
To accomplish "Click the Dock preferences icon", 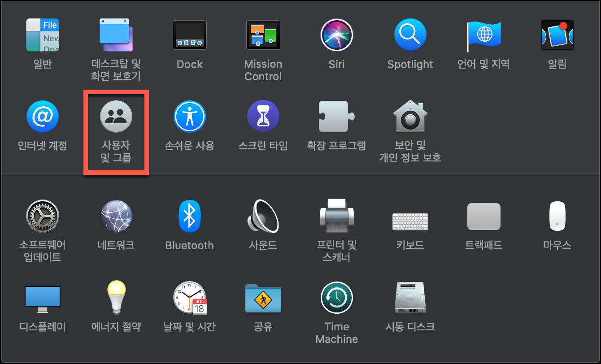I will [x=190, y=35].
